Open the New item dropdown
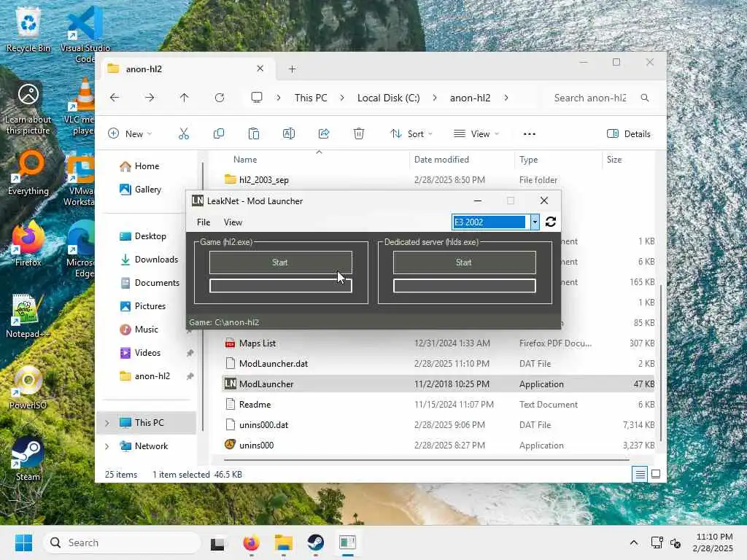 coord(130,134)
